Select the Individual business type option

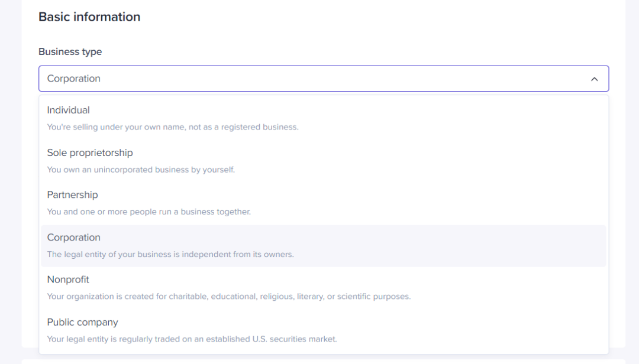[69, 110]
